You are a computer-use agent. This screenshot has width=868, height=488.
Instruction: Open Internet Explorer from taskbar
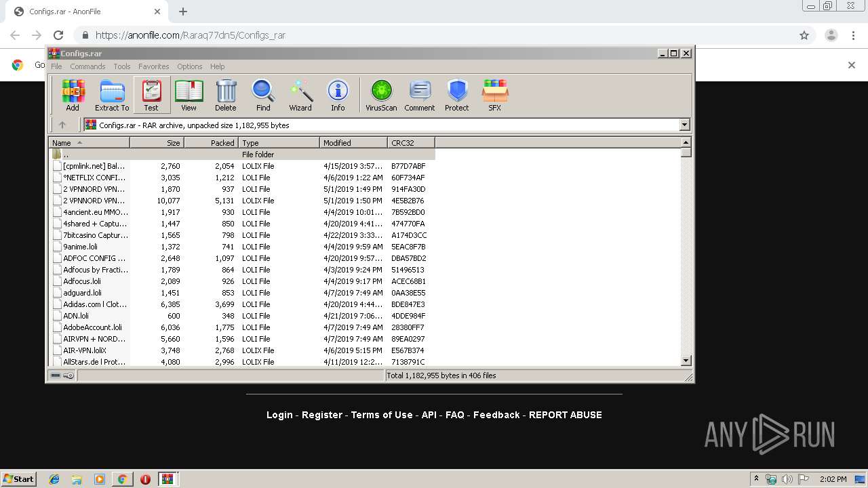(x=54, y=479)
